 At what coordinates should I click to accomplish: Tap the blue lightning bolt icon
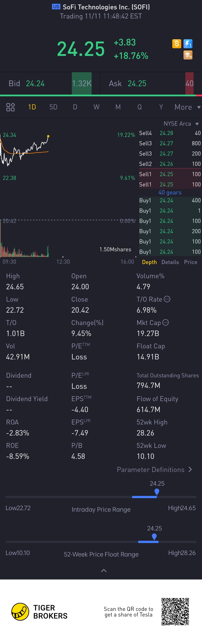188,44
